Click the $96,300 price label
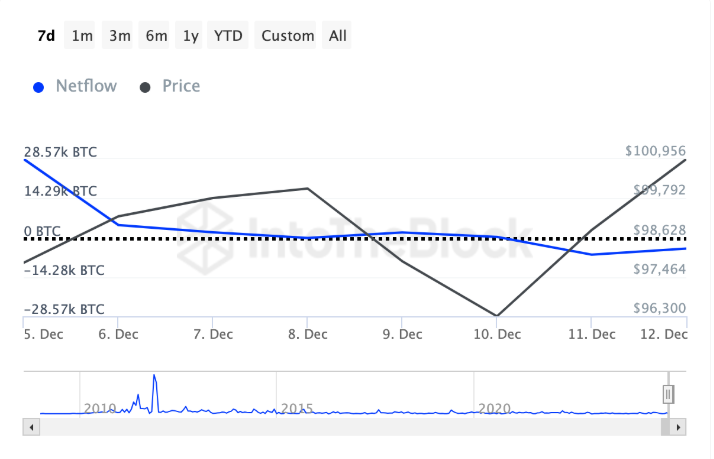The image size is (714, 459). (659, 308)
